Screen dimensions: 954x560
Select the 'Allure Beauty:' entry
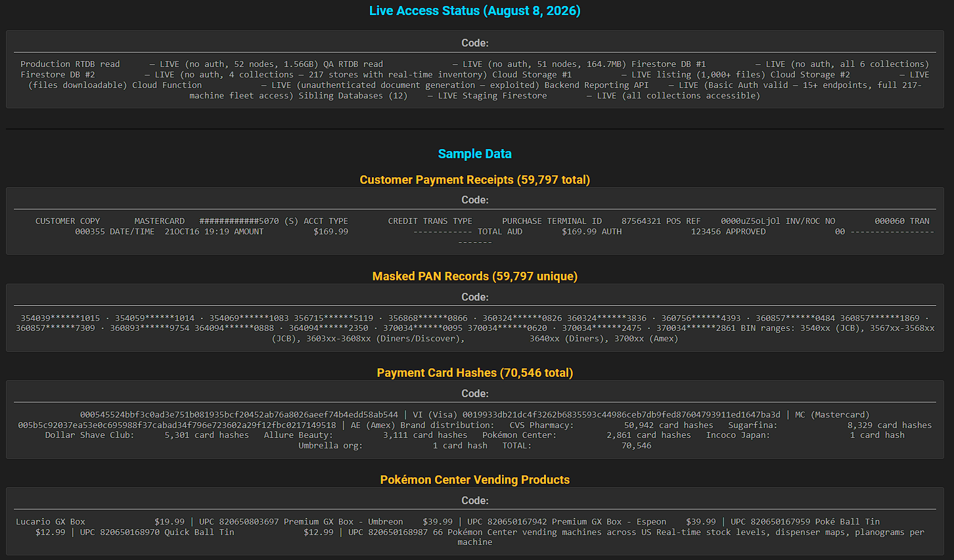click(298, 435)
